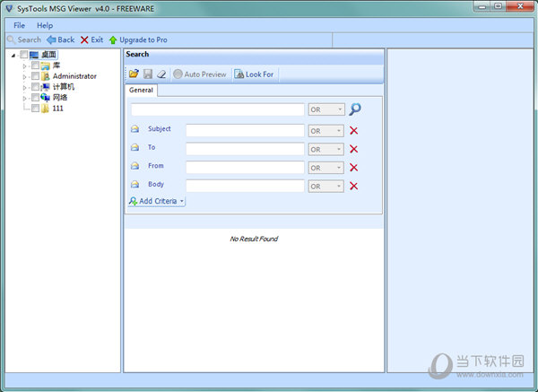Remove the From criteria with red X

(x=353, y=168)
